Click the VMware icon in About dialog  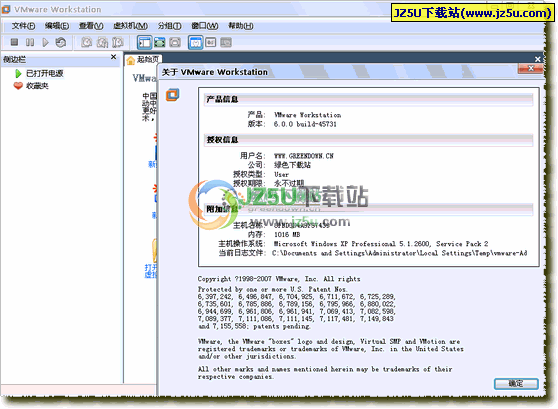(173, 95)
